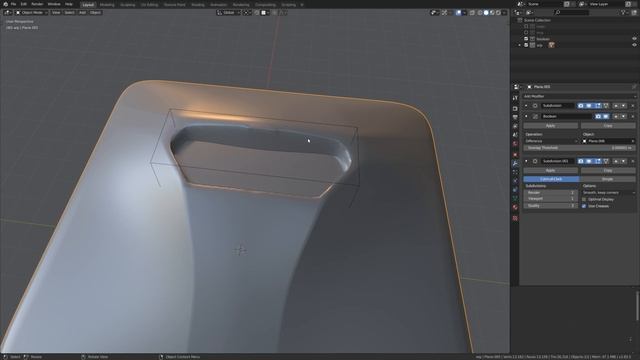Screen dimensions: 640x360
Task: Open the outliner filter dropdown icon
Action: click(624, 13)
